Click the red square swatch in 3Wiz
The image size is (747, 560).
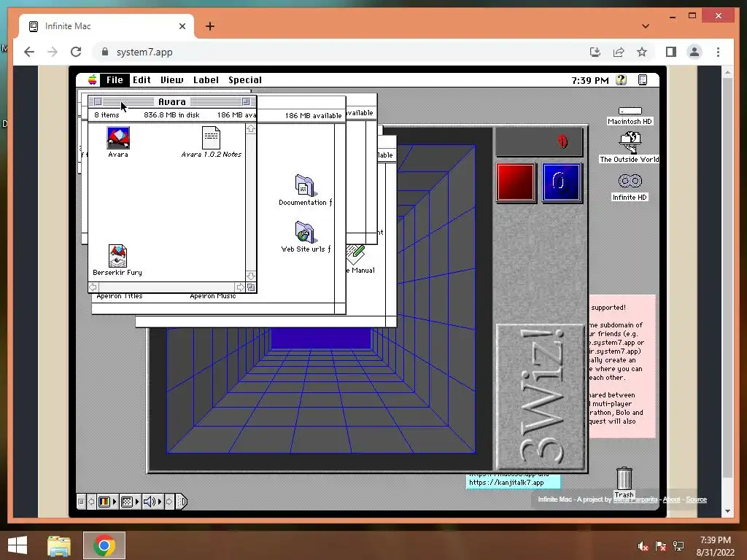(x=516, y=183)
